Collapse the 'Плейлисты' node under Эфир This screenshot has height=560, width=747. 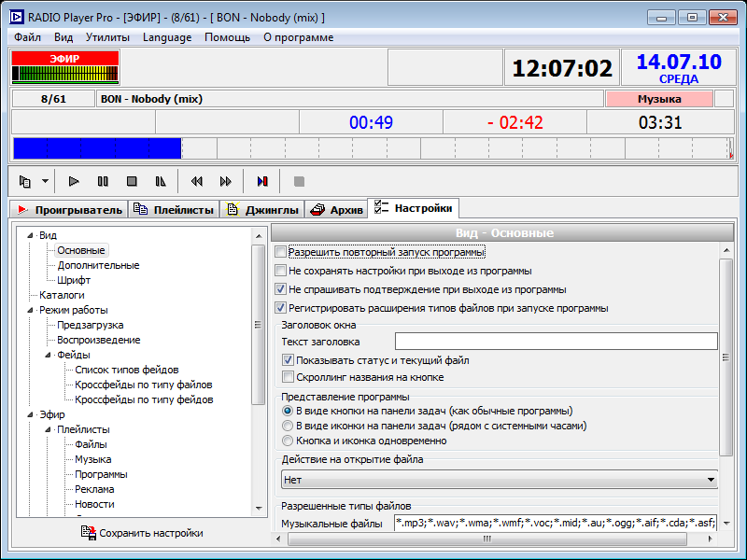click(x=49, y=429)
